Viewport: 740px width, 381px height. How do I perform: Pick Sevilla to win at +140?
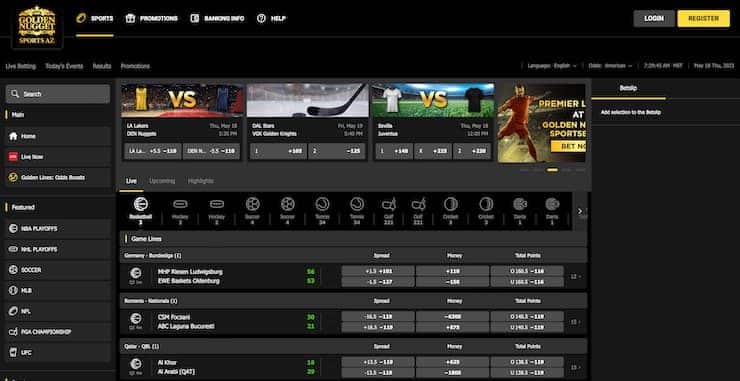click(394, 152)
